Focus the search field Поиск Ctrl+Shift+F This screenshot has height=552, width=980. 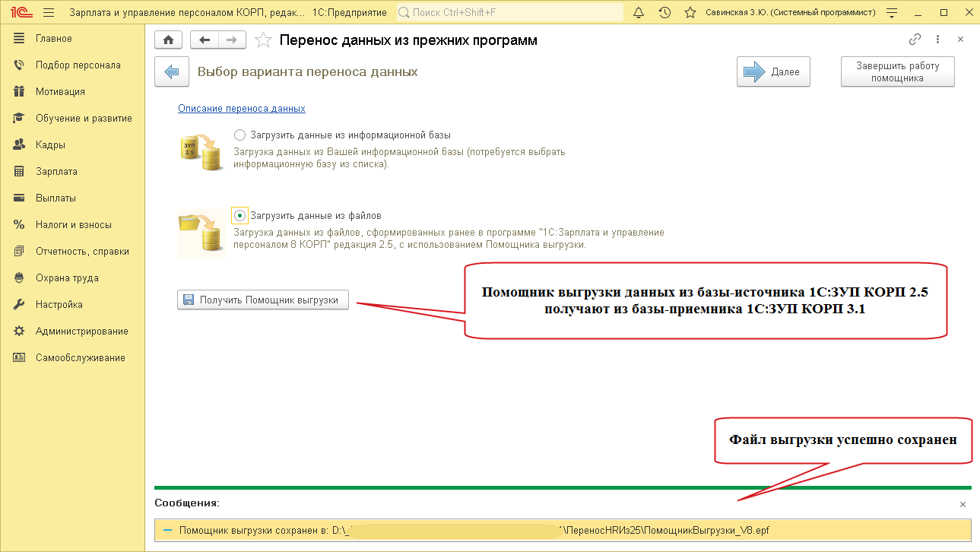[x=509, y=12]
